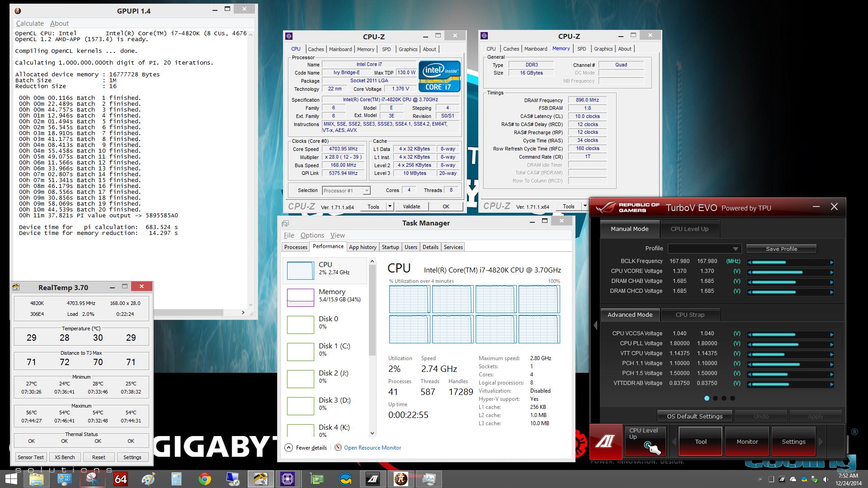
Task: Adjust the PCH 1.1 Voltage slider
Action: pyautogui.click(x=790, y=364)
